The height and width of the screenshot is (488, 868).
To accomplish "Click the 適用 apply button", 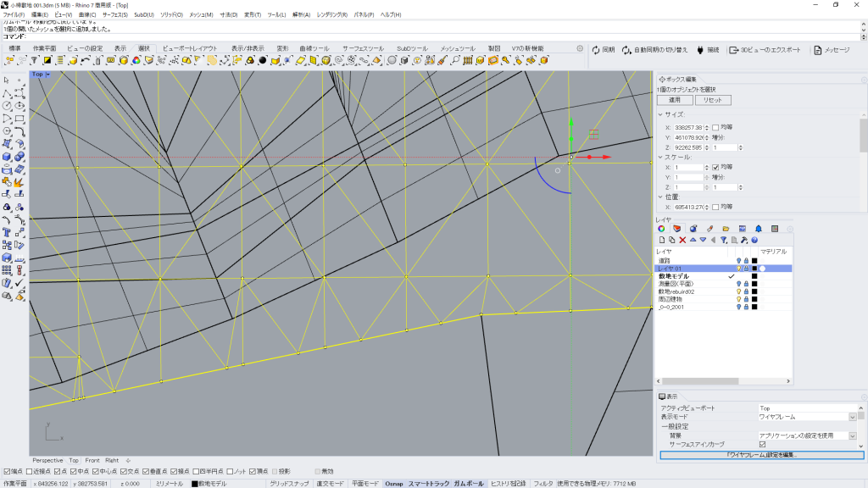I will [x=675, y=100].
